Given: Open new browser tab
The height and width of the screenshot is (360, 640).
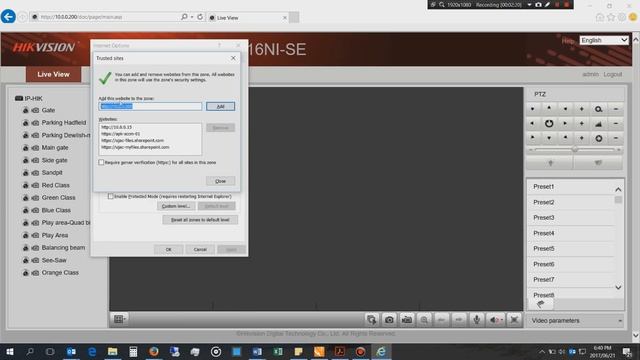Looking at the screenshot, I should point(294,17).
